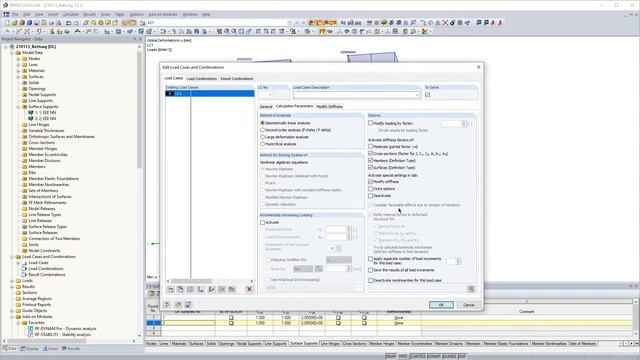Check Deactivate nonlinearities for this load case
Image resolution: width=640 pixels, height=360 pixels.
pos(371,280)
